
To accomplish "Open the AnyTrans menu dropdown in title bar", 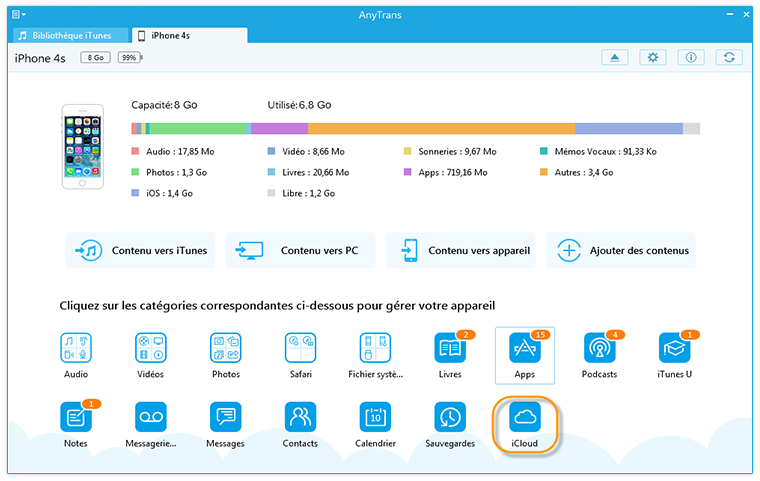I will pyautogui.click(x=18, y=15).
